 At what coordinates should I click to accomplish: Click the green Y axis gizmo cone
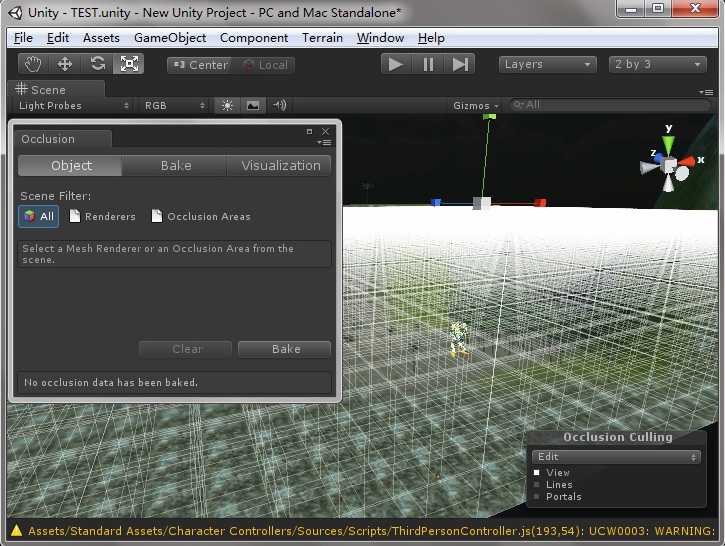(668, 145)
